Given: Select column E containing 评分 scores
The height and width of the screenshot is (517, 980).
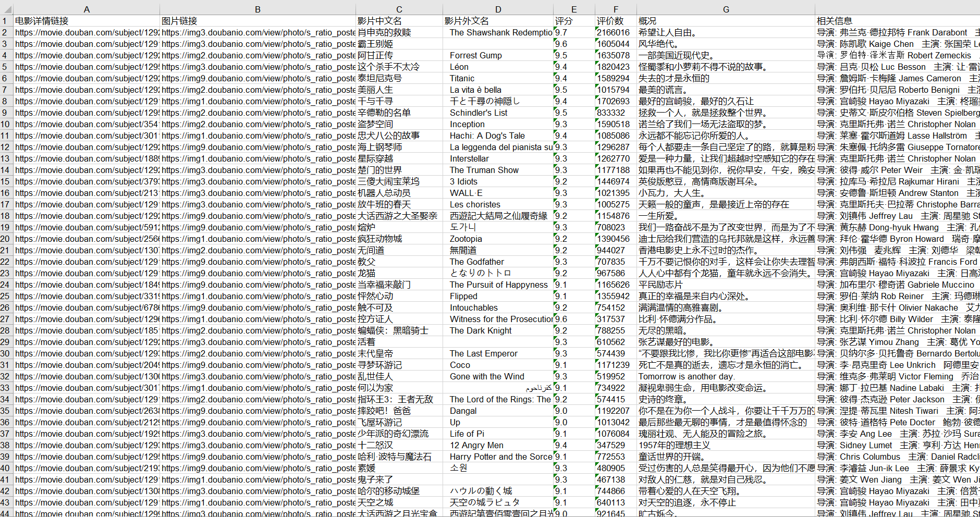Looking at the screenshot, I should (573, 9).
